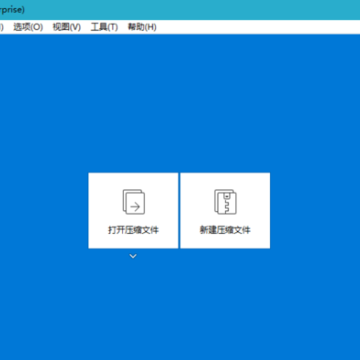The image size is (360, 360).
Task: Open the 工具(T) menu
Action: 104,27
